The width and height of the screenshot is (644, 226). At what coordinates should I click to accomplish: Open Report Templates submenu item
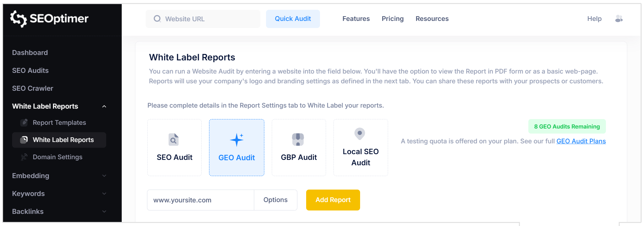pyautogui.click(x=59, y=122)
